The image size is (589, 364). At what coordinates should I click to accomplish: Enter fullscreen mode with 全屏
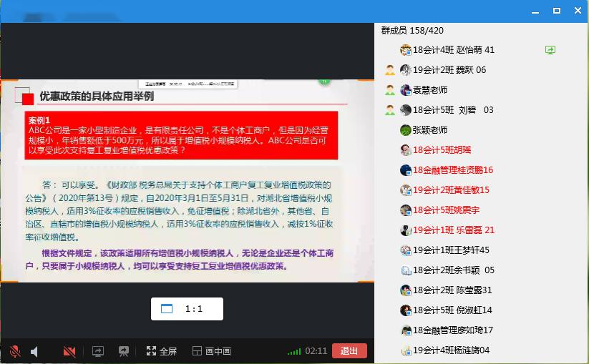pos(162,351)
